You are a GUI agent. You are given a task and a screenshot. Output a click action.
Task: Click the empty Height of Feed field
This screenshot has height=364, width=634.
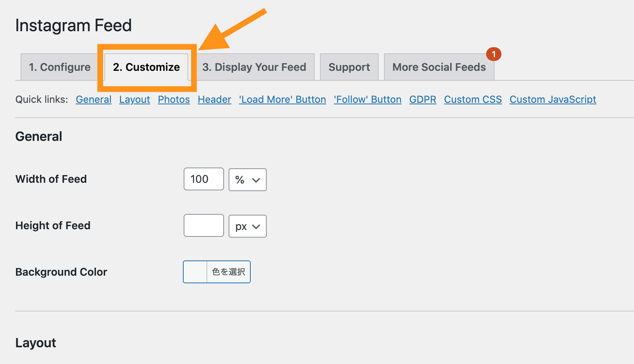click(203, 225)
